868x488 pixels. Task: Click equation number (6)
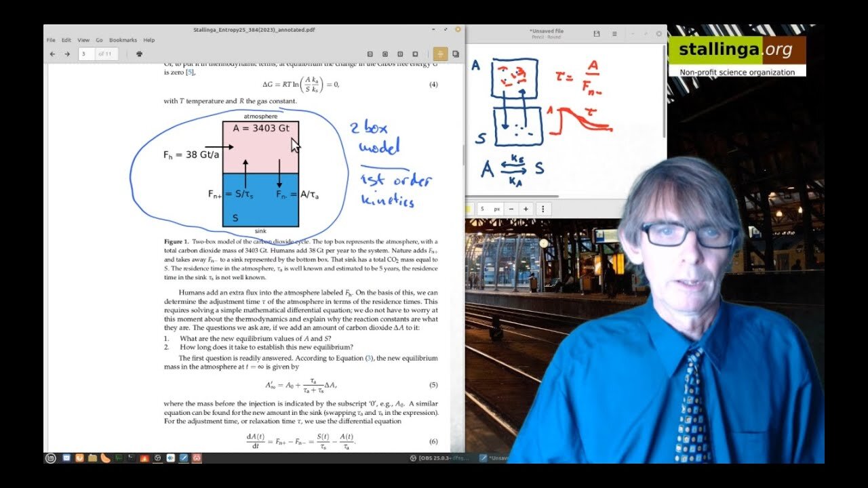coord(433,441)
